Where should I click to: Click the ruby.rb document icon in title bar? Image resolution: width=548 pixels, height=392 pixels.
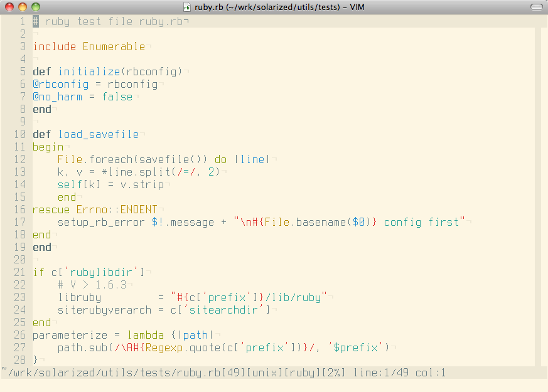[186, 7]
